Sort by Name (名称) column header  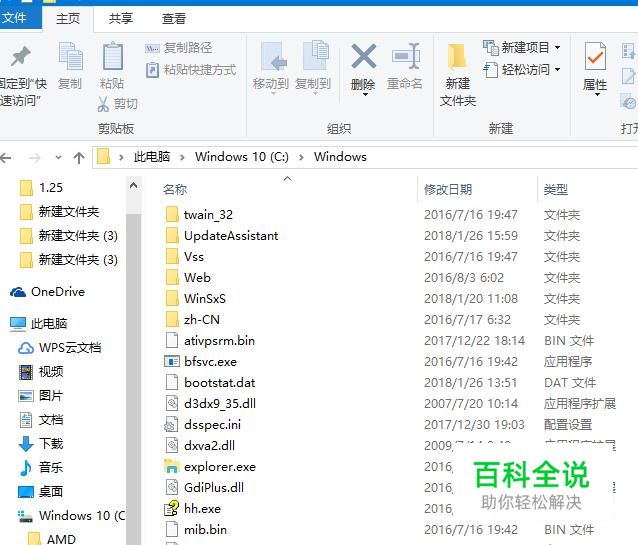point(175,189)
